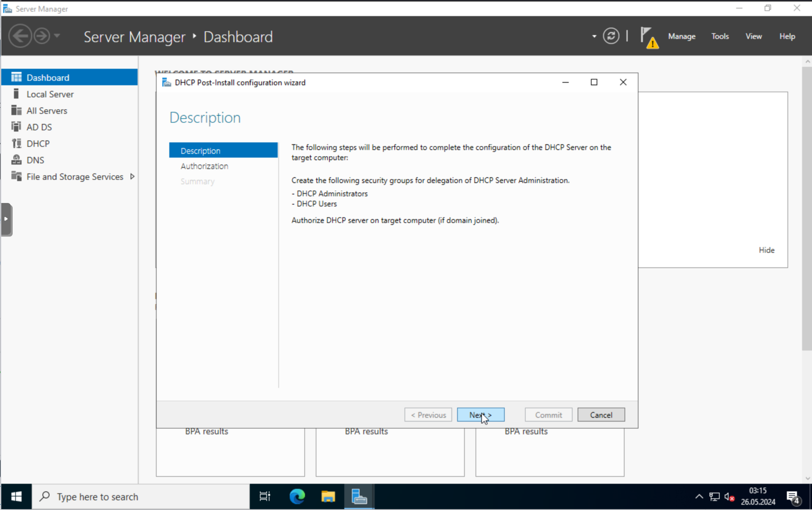This screenshot has height=510, width=812.
Task: Select All Servers in navigation pane
Action: click(x=69, y=110)
